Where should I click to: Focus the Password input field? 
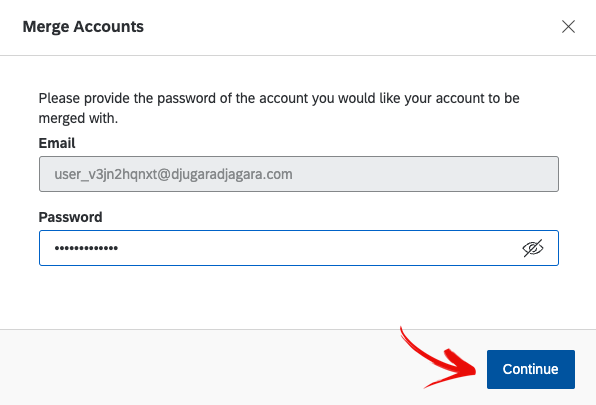tap(299, 248)
